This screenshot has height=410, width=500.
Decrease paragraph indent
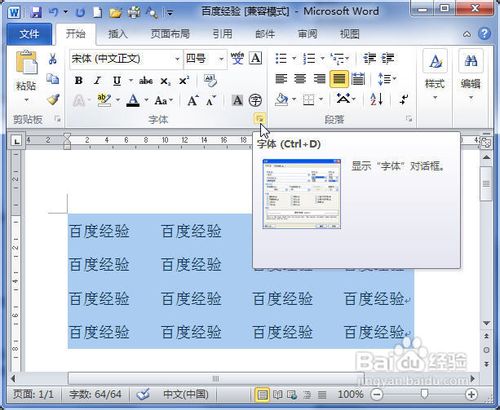pos(369,58)
